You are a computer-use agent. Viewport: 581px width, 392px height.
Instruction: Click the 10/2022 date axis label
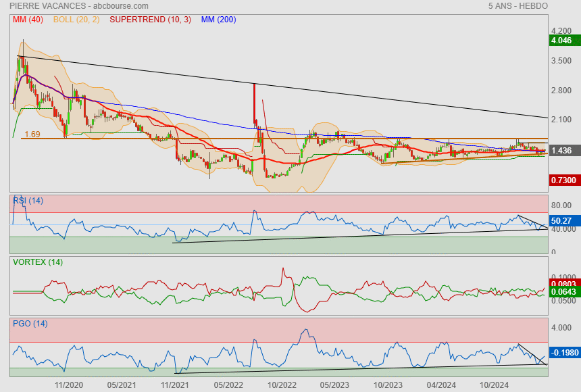pyautogui.click(x=282, y=385)
